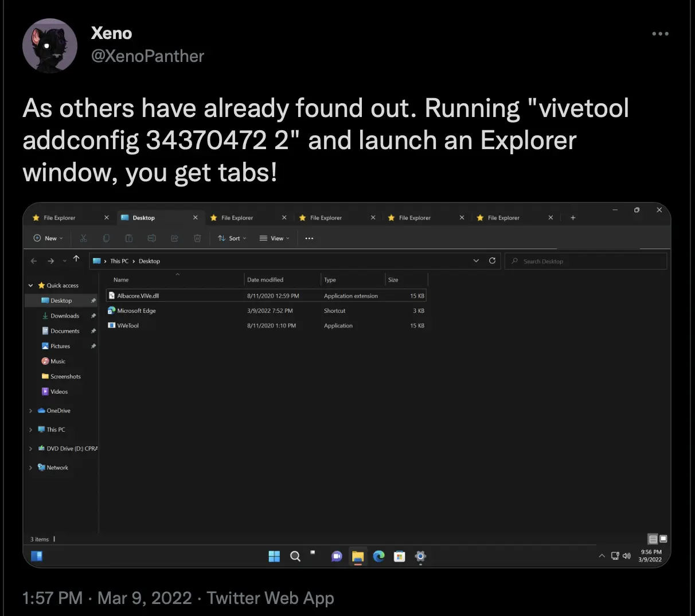Expand the address bar history chevron
Image resolution: width=695 pixels, height=616 pixels.
point(476,260)
